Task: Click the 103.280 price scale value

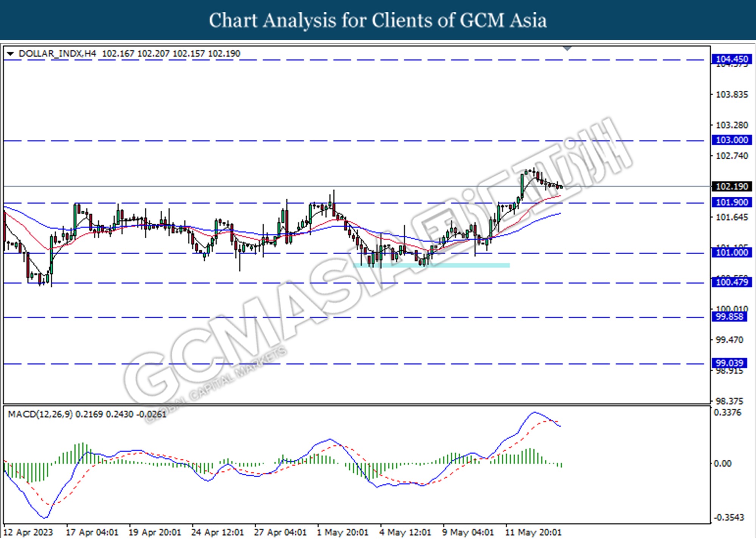Action: 732,125
